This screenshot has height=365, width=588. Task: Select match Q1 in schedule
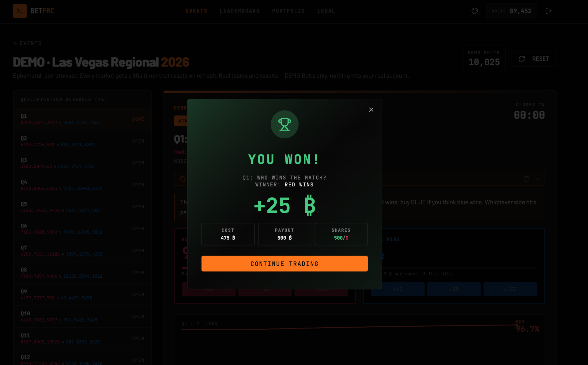[x=82, y=119]
